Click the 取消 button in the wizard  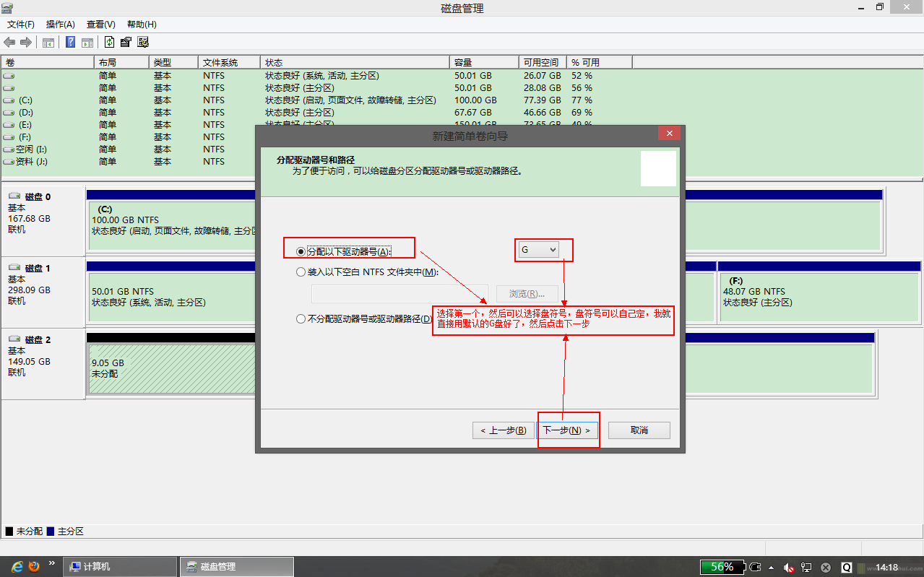pyautogui.click(x=639, y=430)
